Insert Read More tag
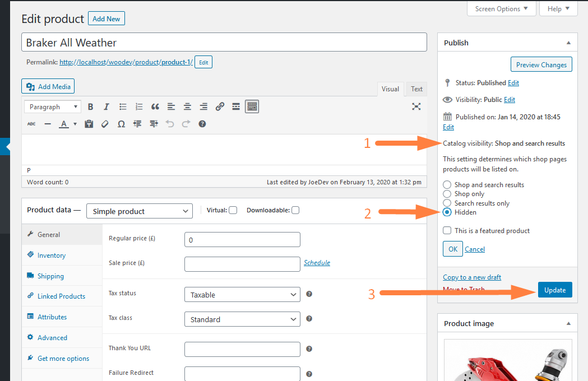This screenshot has height=381, width=588. click(236, 107)
